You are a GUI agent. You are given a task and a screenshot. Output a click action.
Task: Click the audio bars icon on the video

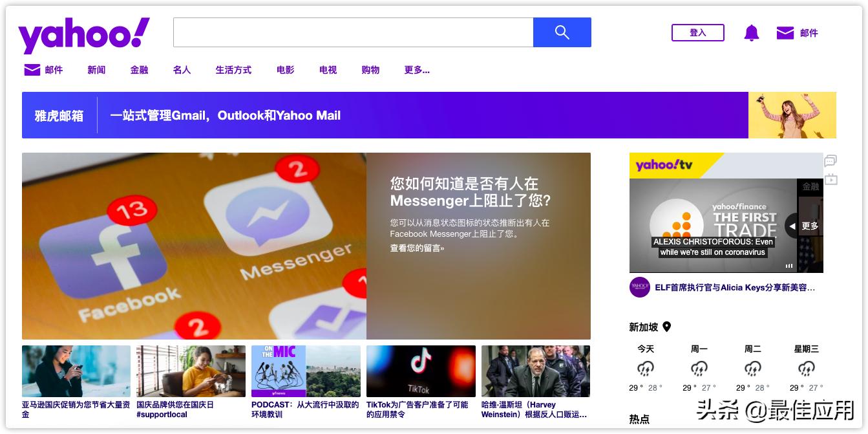point(789,266)
